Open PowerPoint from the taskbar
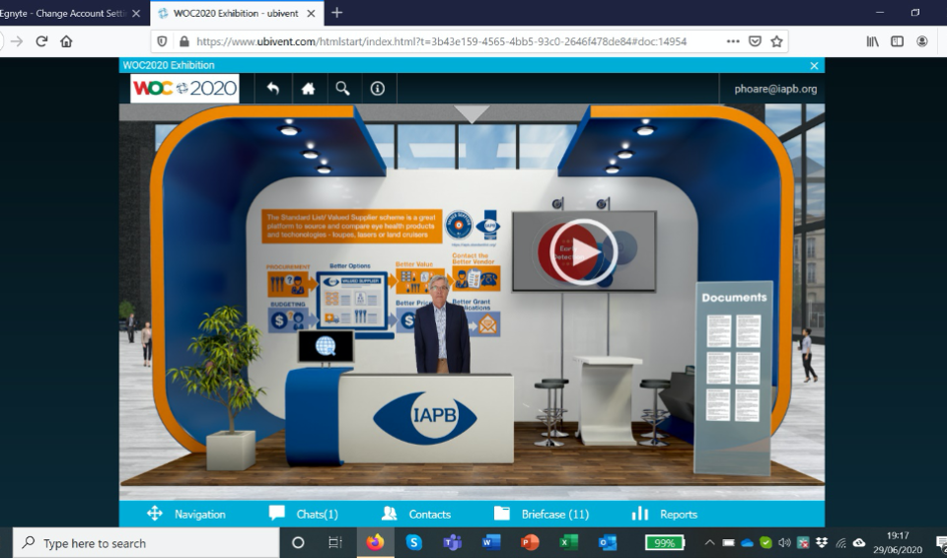The image size is (947, 560). (x=529, y=542)
